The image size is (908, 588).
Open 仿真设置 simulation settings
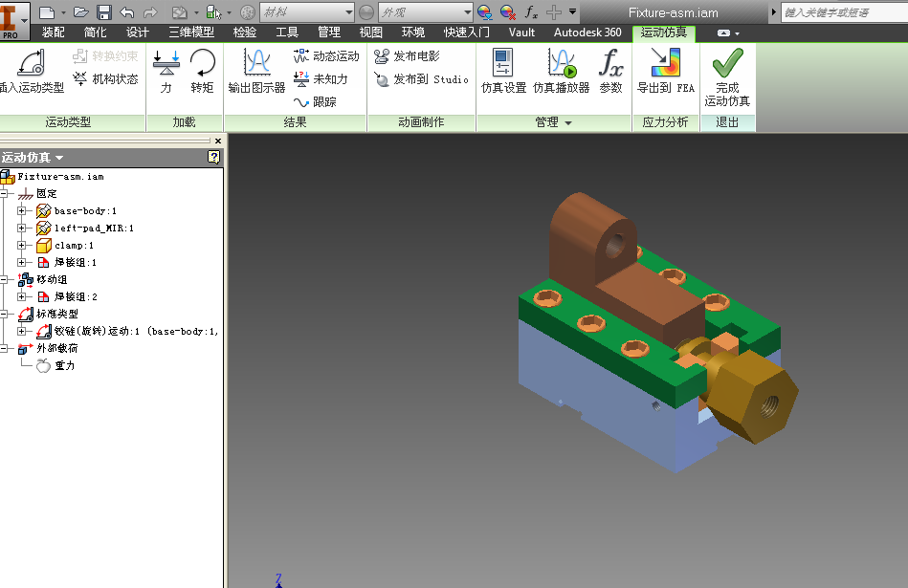coord(503,72)
